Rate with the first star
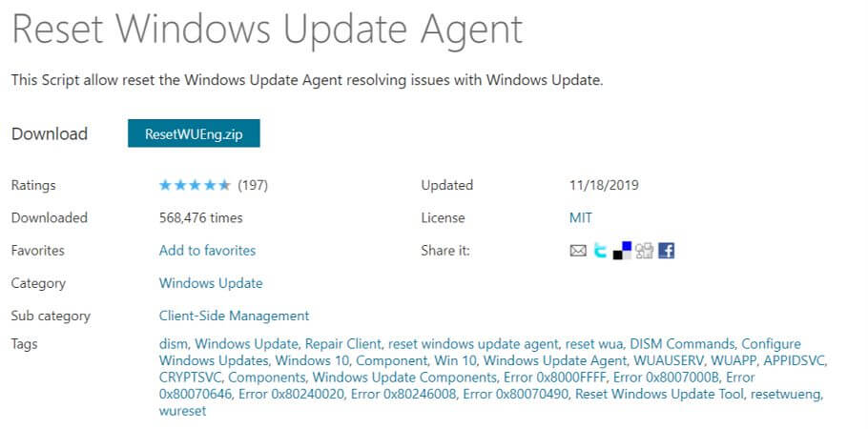868x429 pixels. pos(166,185)
